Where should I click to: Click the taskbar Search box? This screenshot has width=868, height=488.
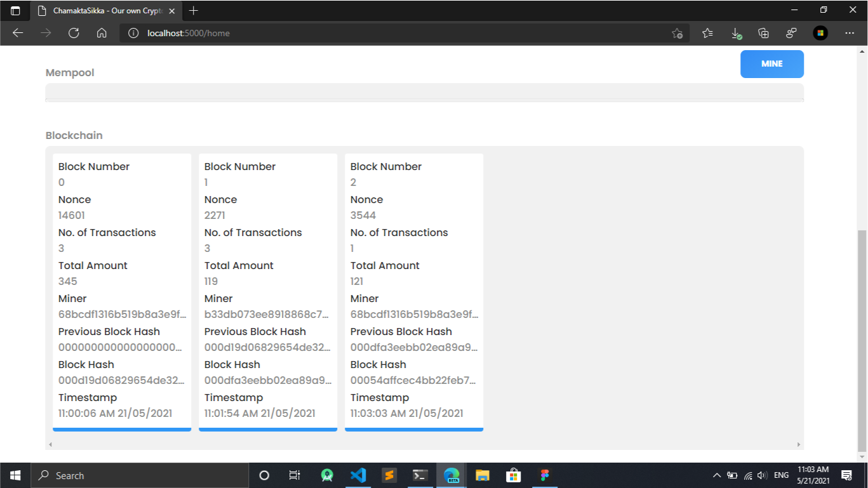click(x=140, y=475)
